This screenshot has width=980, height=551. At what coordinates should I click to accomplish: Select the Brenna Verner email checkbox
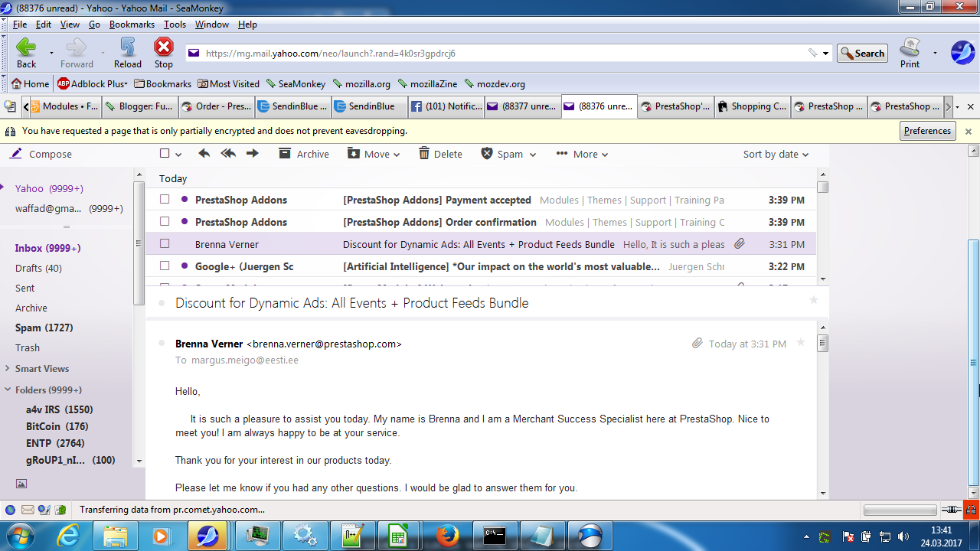165,244
